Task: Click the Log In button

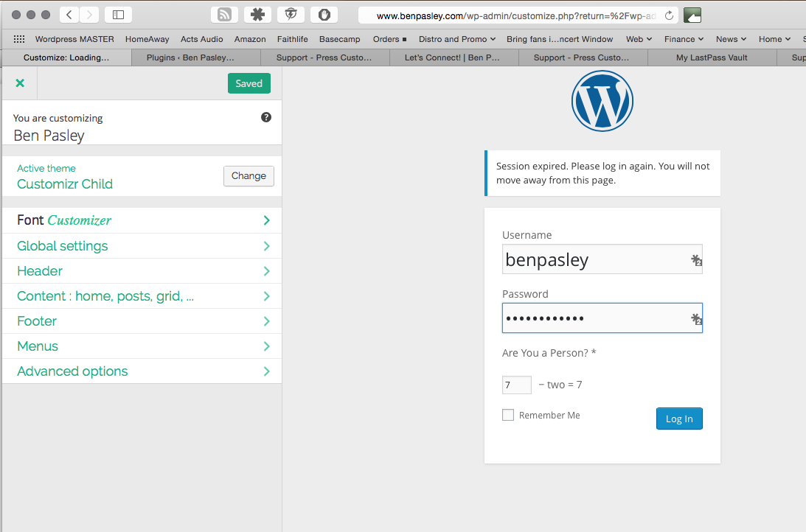Action: click(x=678, y=419)
